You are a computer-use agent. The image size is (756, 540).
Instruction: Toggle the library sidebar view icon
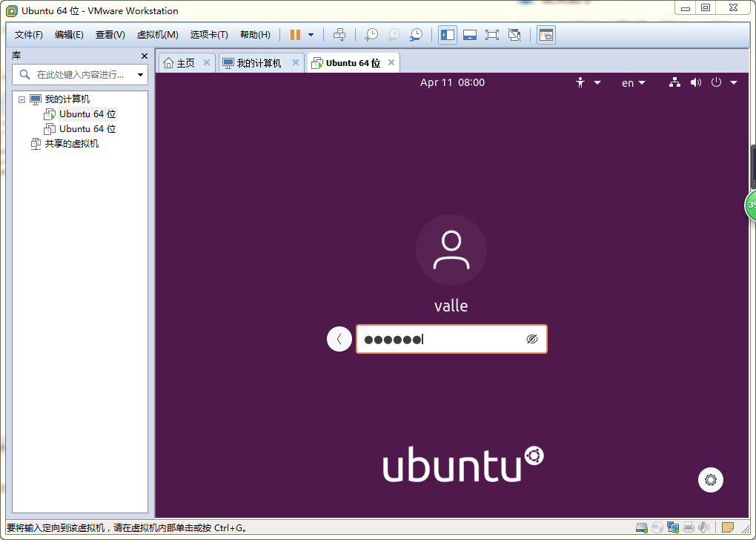pyautogui.click(x=448, y=35)
